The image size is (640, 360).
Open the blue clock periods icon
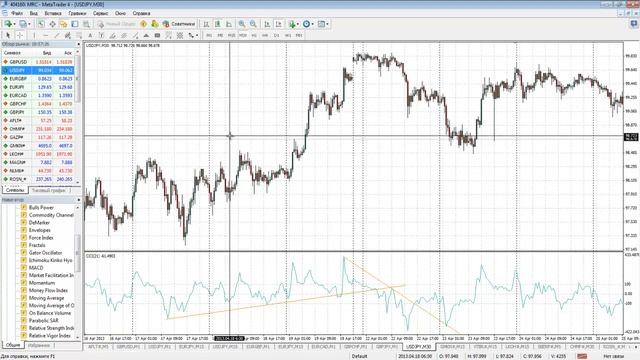307,24
